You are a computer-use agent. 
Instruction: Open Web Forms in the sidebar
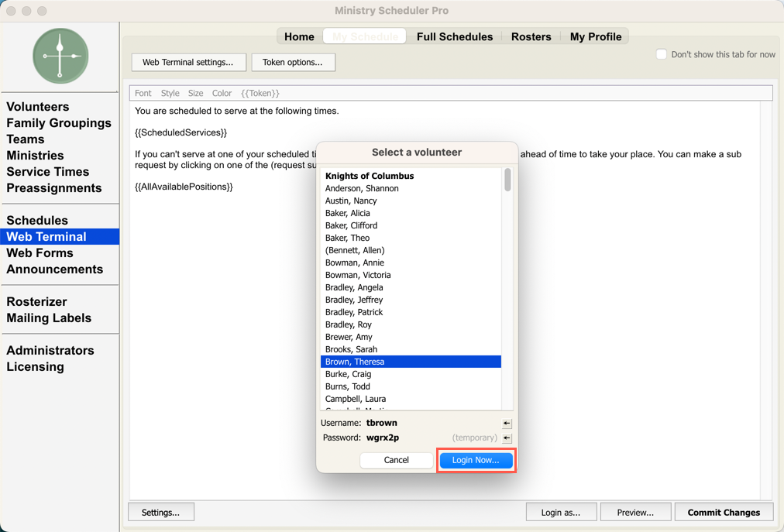(40, 253)
